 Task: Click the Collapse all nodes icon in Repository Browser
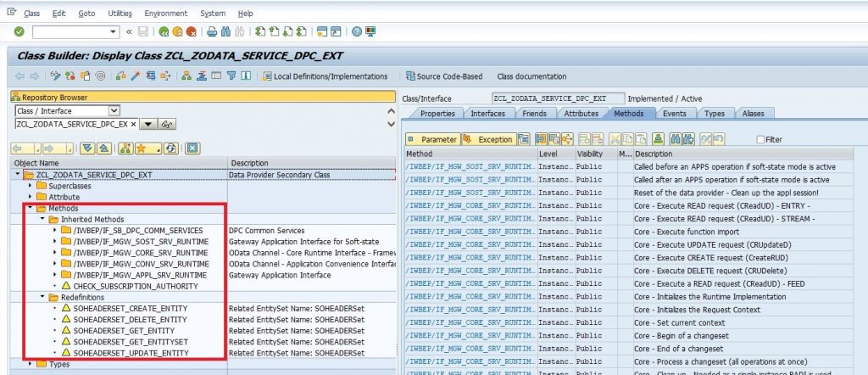(x=104, y=148)
